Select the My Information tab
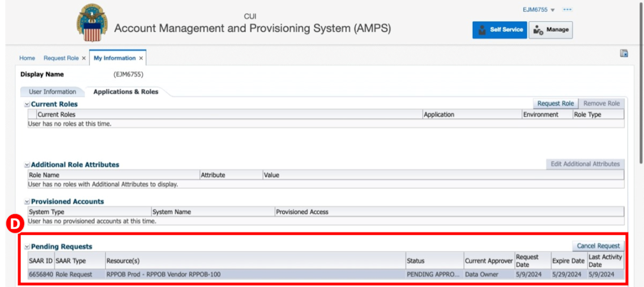 click(115, 59)
